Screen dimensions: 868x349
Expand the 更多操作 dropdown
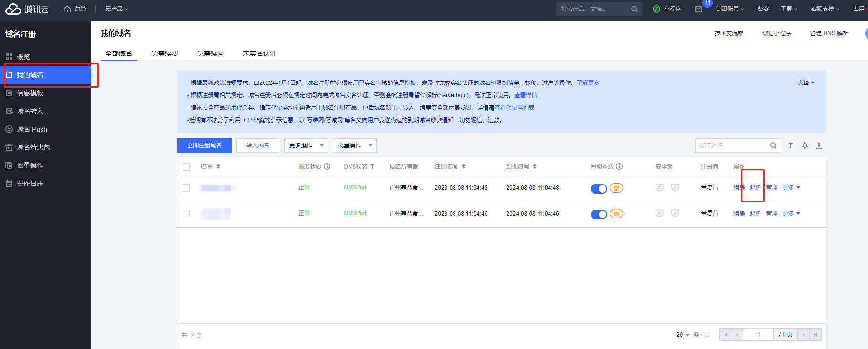point(306,145)
